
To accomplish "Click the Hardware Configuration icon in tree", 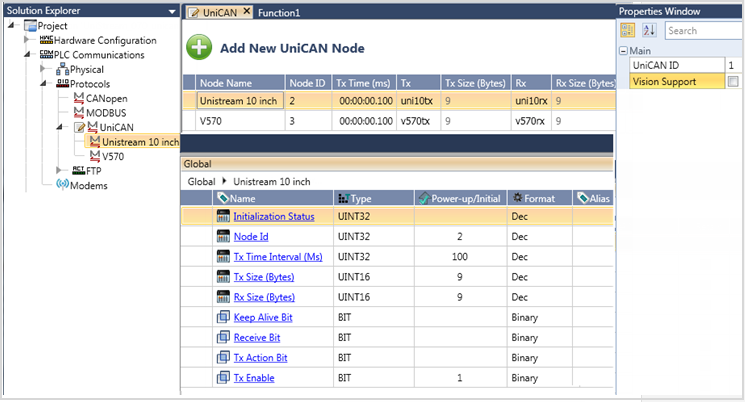I will 46,40.
